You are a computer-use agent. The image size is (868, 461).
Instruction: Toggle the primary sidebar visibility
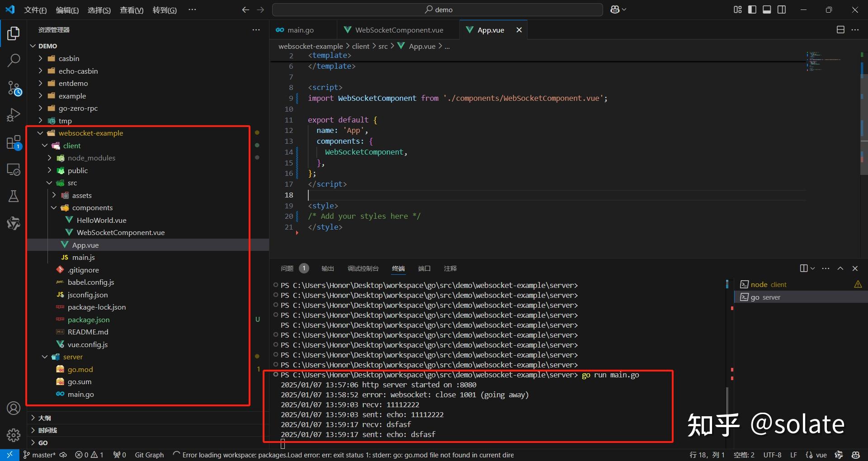point(752,9)
